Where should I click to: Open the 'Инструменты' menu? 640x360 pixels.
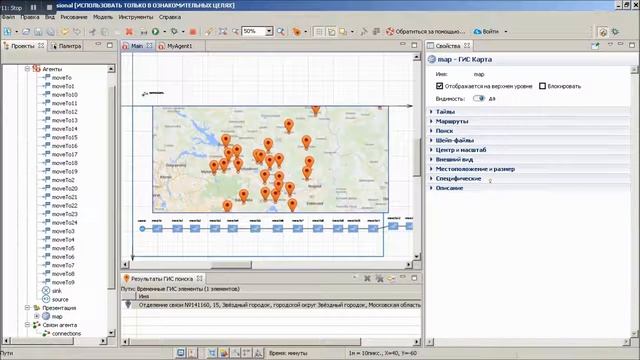(x=136, y=17)
